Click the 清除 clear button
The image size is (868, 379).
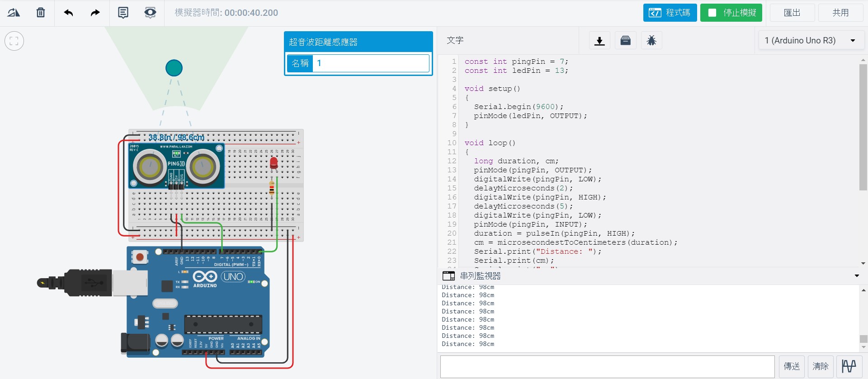(821, 366)
